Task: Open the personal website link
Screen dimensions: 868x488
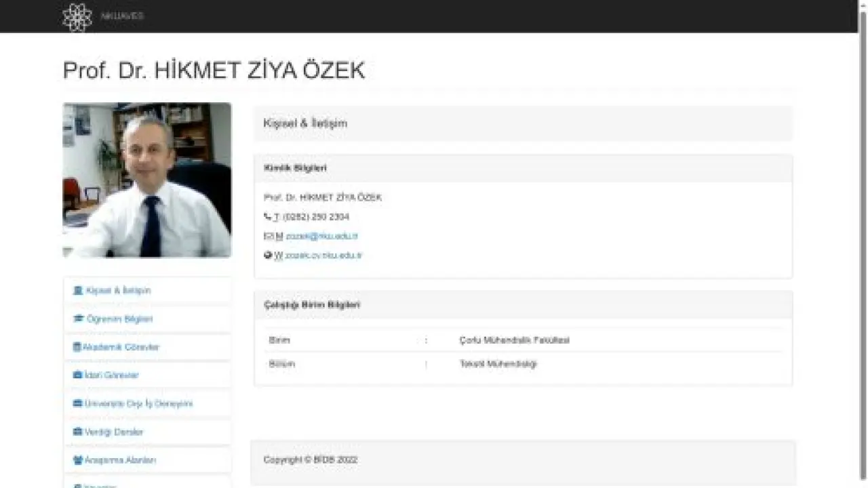Action: click(x=323, y=256)
